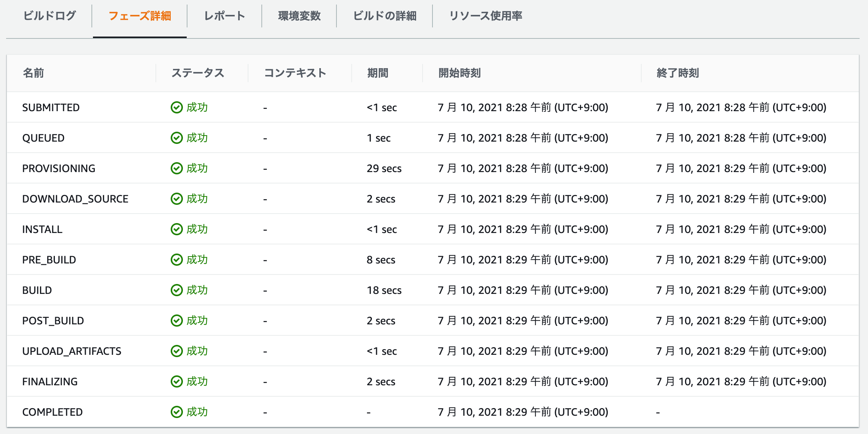
Task: Click the 成功 status link for FINALIZING
Action: point(197,381)
